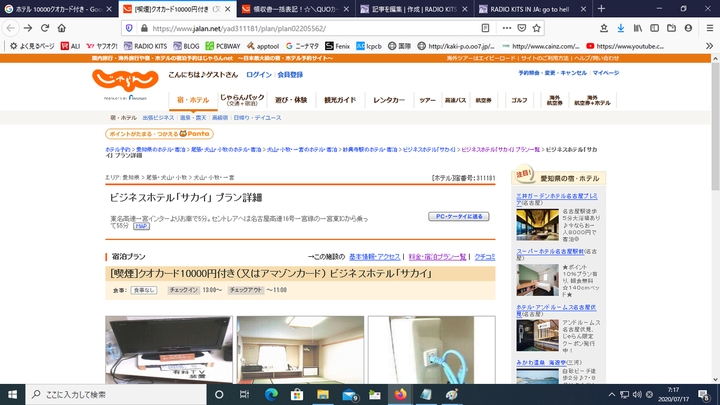Screen dimensions: 720x405
Task: Open マイページ link
Action: pos(606,73)
